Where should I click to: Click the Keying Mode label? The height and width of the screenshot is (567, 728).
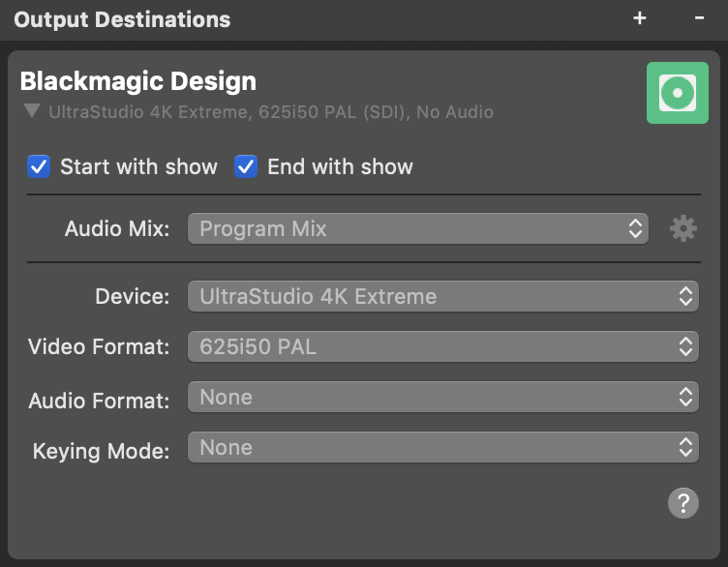(102, 451)
